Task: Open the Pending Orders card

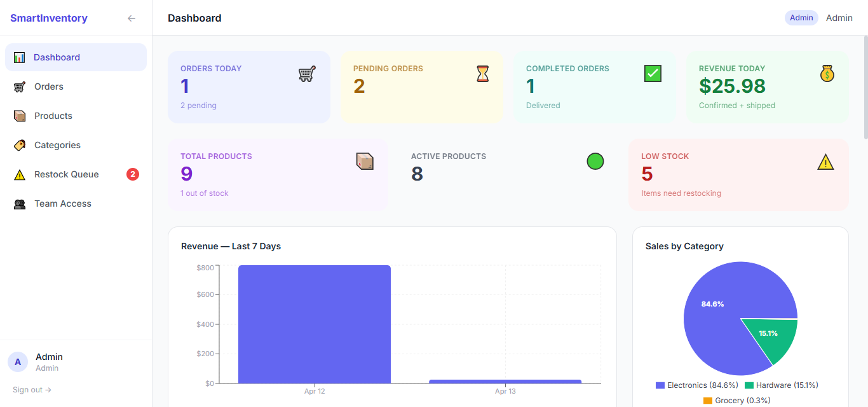Action: click(422, 87)
